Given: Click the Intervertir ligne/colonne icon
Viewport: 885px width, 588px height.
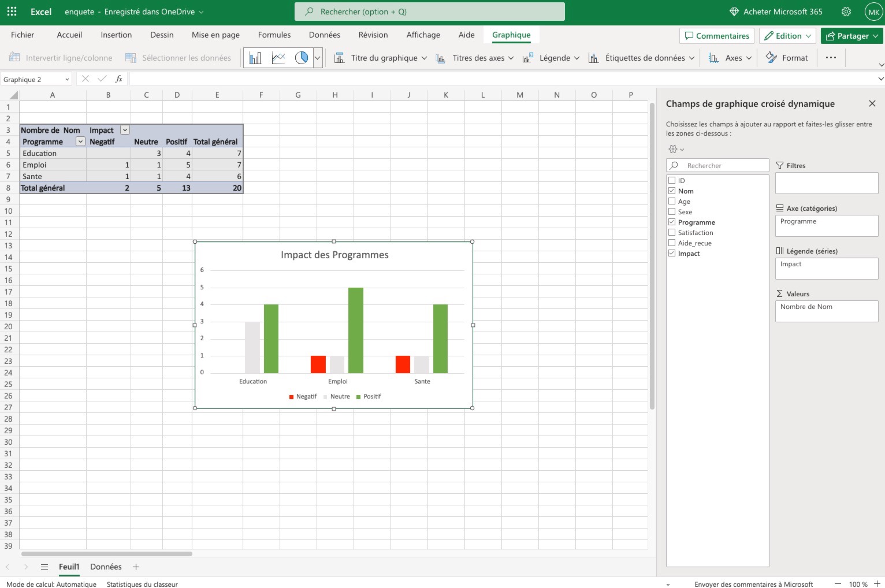Looking at the screenshot, I should [14, 58].
